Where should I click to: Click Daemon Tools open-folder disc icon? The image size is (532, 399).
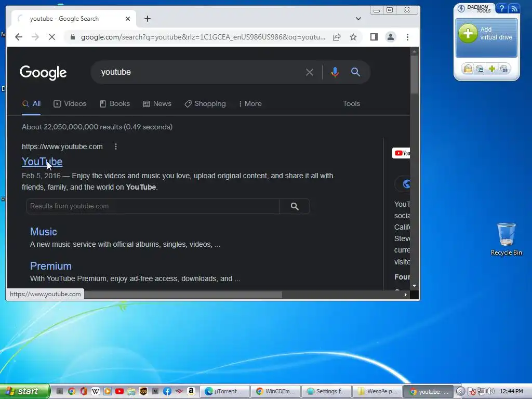pyautogui.click(x=468, y=69)
